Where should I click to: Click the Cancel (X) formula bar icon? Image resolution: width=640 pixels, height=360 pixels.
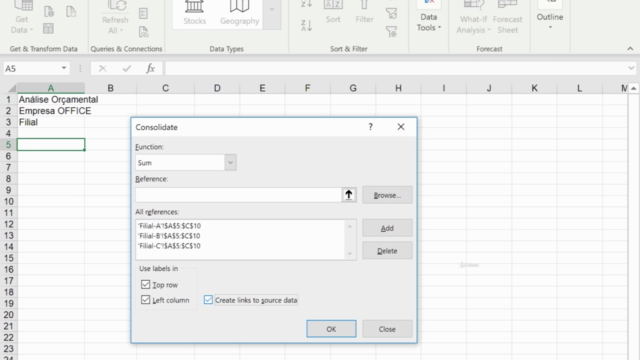point(102,69)
